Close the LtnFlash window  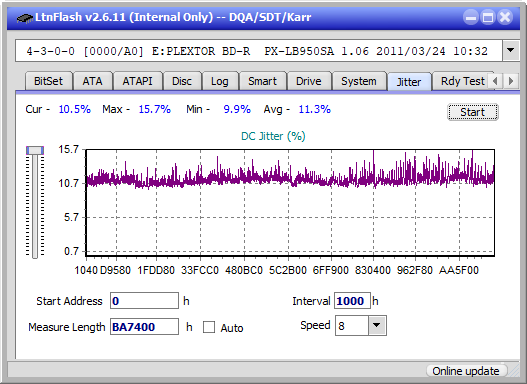pyautogui.click(x=505, y=17)
